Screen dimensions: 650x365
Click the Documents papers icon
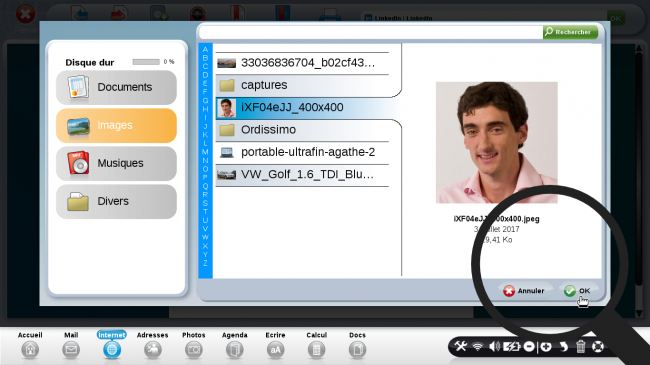tap(78, 87)
